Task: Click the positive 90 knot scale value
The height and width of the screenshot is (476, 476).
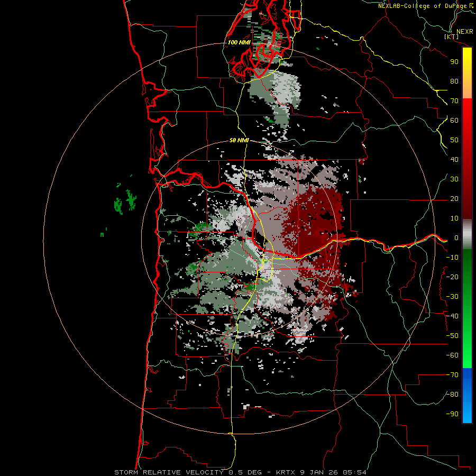Action: (454, 62)
